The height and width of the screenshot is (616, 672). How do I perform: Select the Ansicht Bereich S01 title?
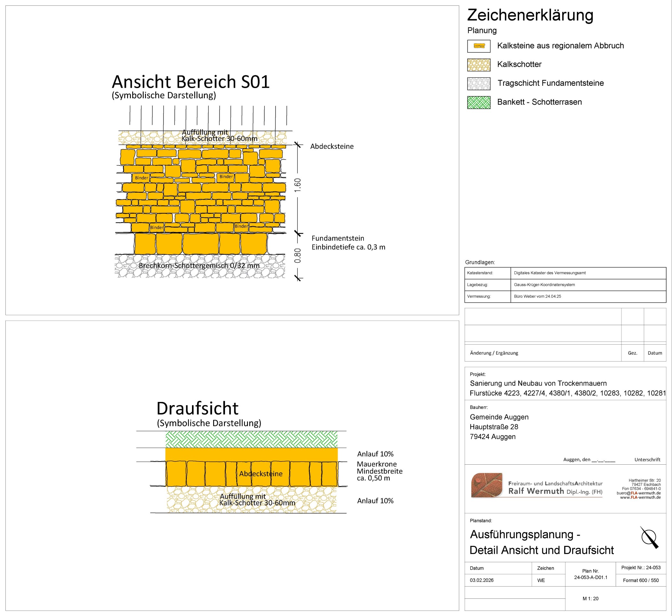pyautogui.click(x=190, y=82)
